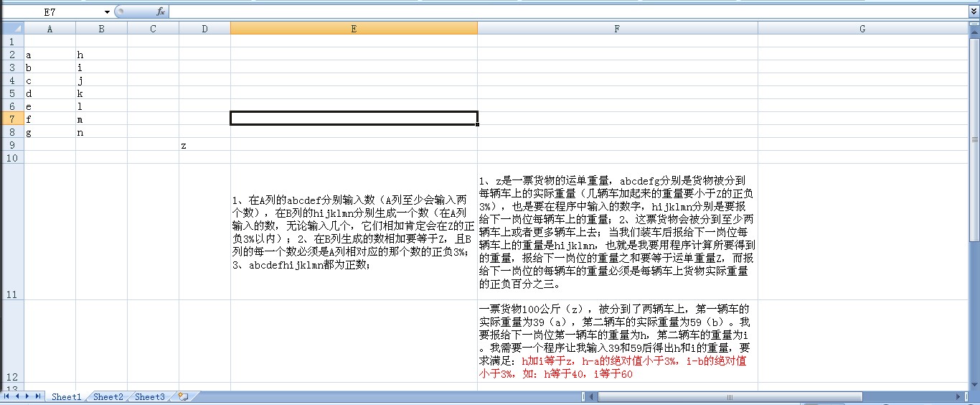Click E11 cell starting 1、在A列的abcdef

[354, 232]
